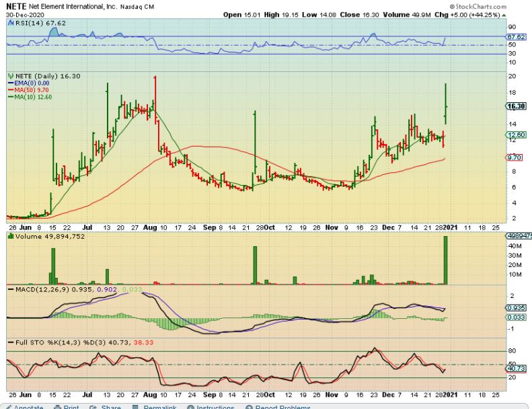Click the 67.62 RSI value axis label
The image size is (532, 409).
tap(515, 37)
